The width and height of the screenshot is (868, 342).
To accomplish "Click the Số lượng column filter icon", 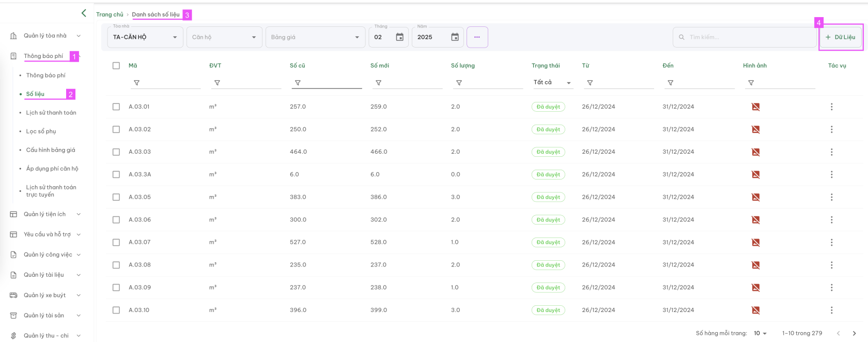I will coord(459,83).
